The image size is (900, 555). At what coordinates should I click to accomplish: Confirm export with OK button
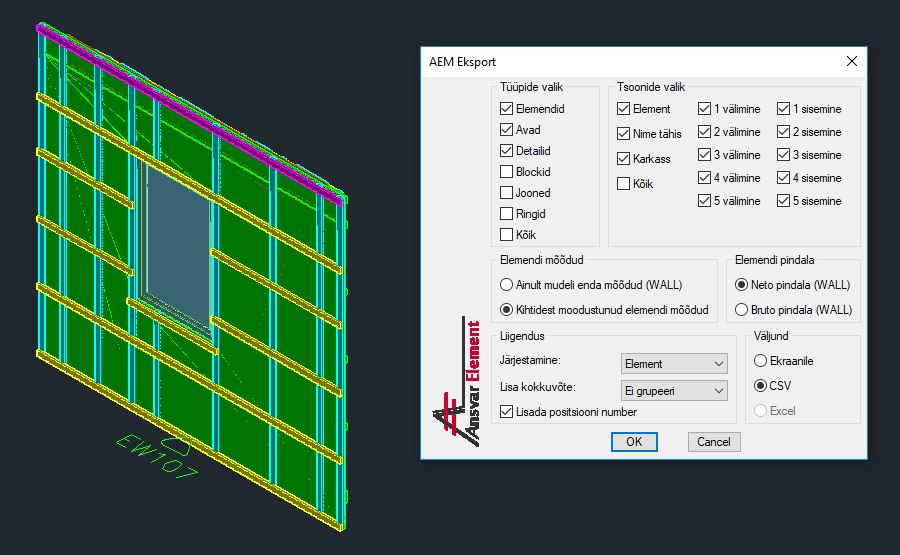(x=634, y=442)
